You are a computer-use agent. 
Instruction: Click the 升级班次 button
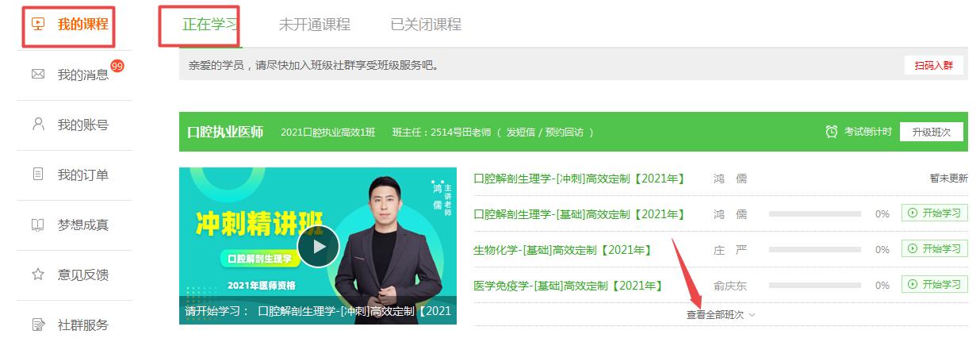tap(931, 132)
